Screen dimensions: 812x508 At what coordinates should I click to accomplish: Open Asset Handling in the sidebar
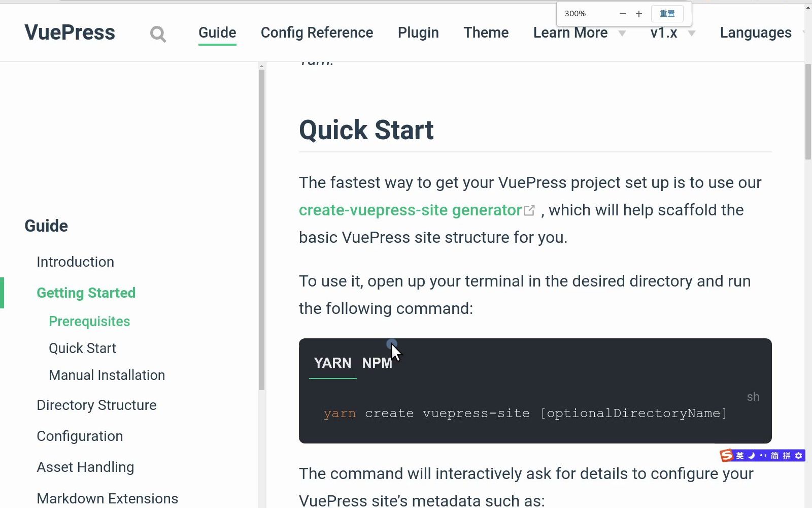click(x=85, y=467)
